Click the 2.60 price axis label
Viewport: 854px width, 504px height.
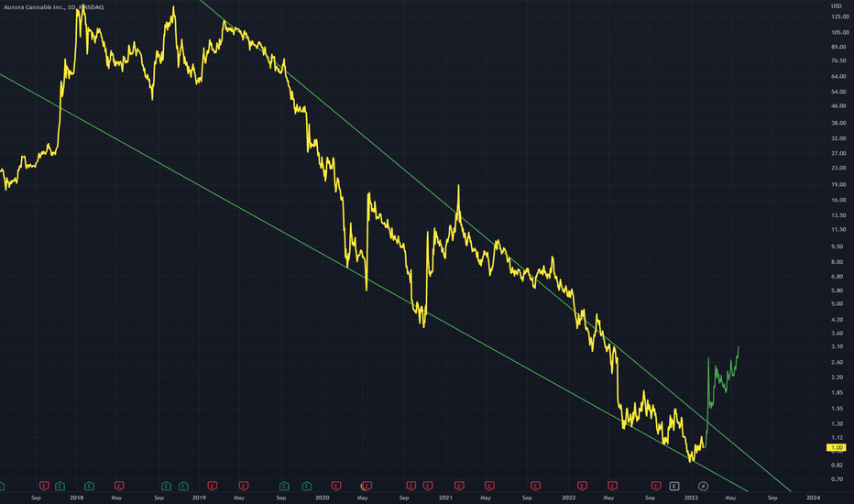click(x=838, y=362)
